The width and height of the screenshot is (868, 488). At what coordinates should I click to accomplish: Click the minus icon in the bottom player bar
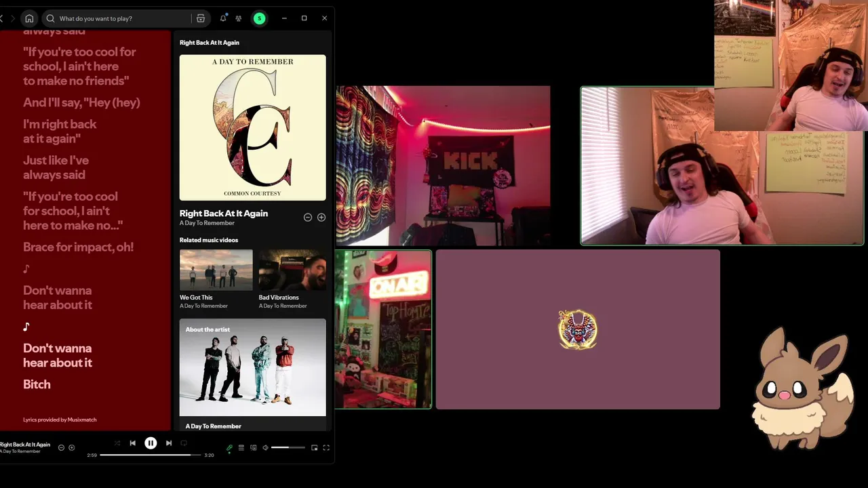61,447
